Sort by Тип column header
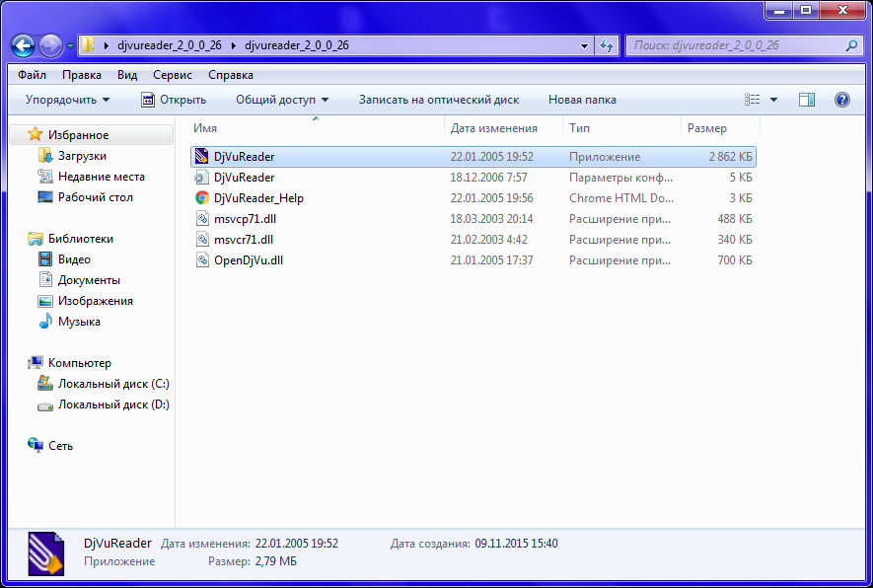The image size is (873, 588). 579,128
